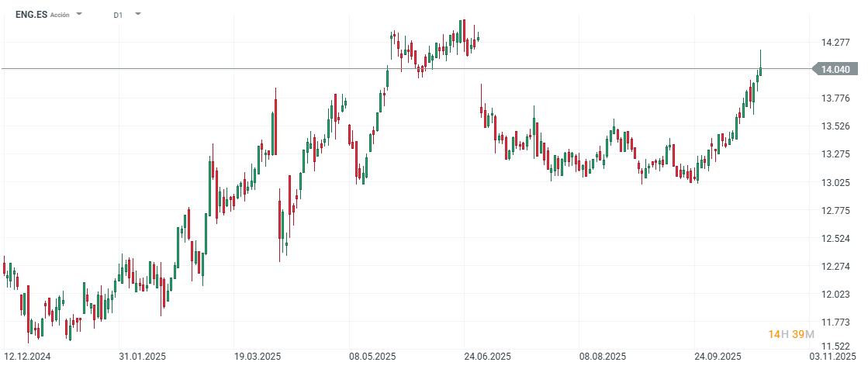868x369 pixels.
Task: Click the 24.06.2025 date on time axis
Action: 486,357
